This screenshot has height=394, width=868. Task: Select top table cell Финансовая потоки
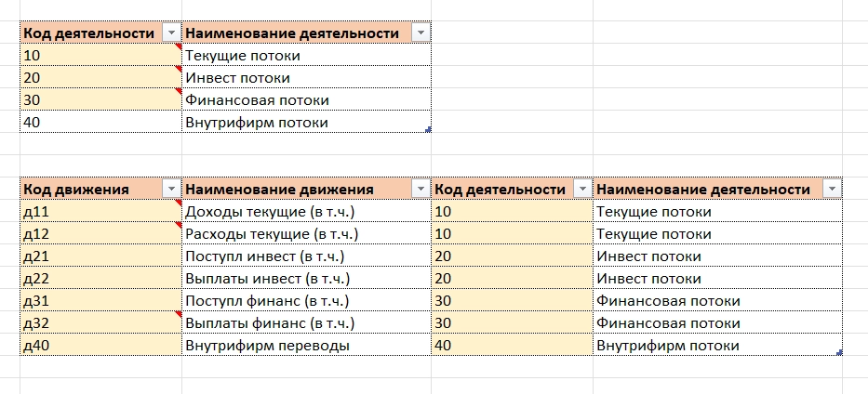pos(307,100)
